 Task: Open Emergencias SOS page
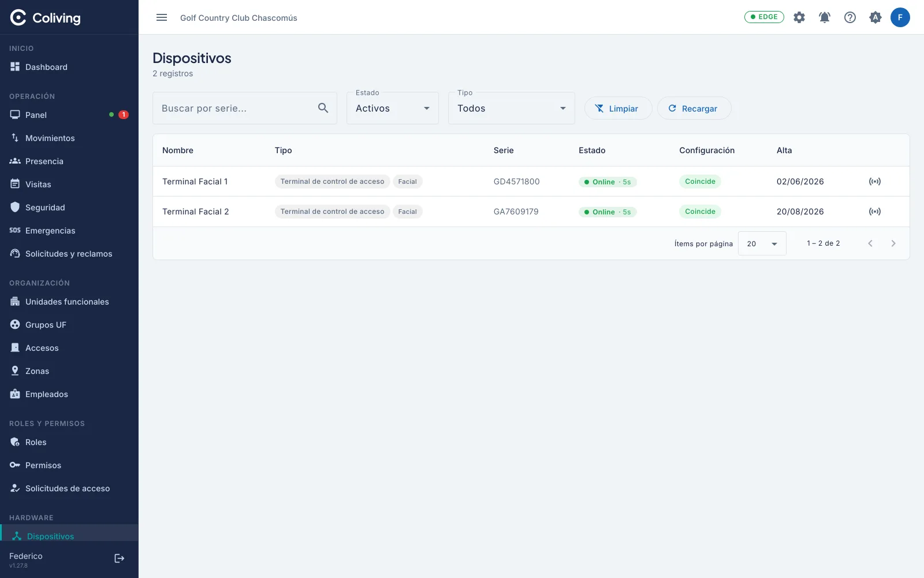click(69, 231)
